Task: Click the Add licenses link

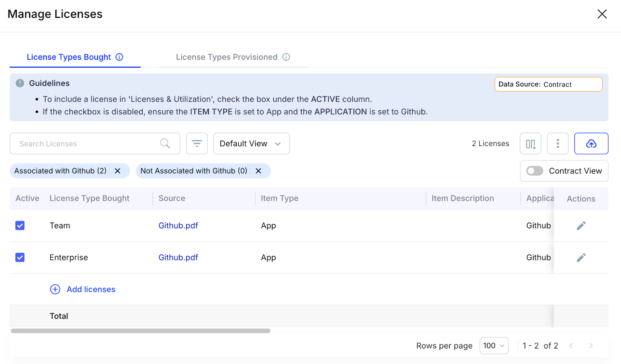Action: point(91,289)
